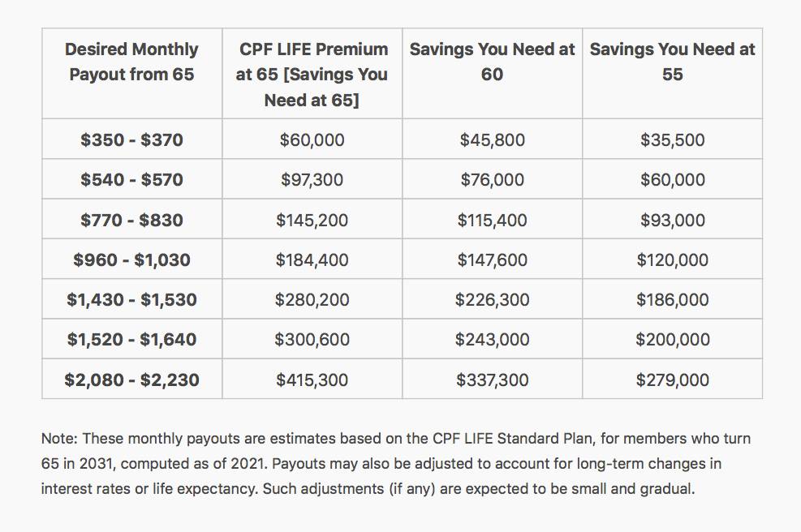Click the $35,500 savings at 55 value
Viewport: 801px width, 532px height.
[672, 139]
